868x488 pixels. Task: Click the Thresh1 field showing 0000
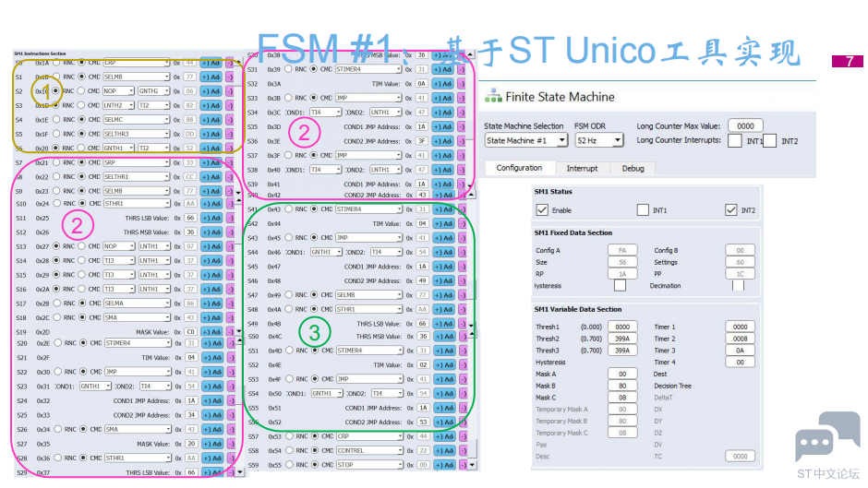[622, 327]
